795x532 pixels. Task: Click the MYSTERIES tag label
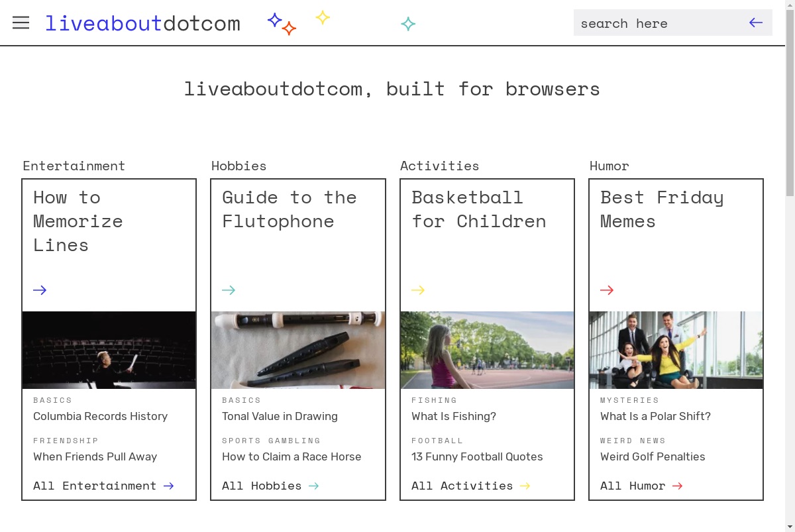(629, 400)
